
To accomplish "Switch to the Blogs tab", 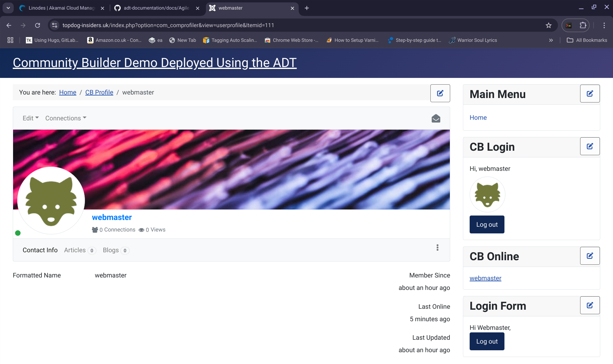I will [x=111, y=250].
